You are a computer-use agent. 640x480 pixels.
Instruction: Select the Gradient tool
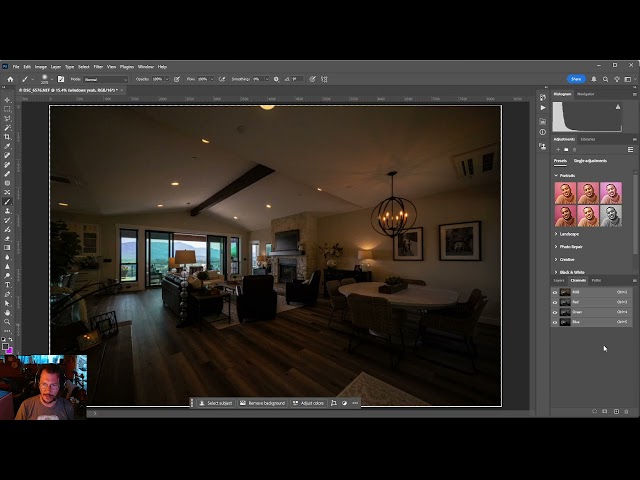pos(7,248)
